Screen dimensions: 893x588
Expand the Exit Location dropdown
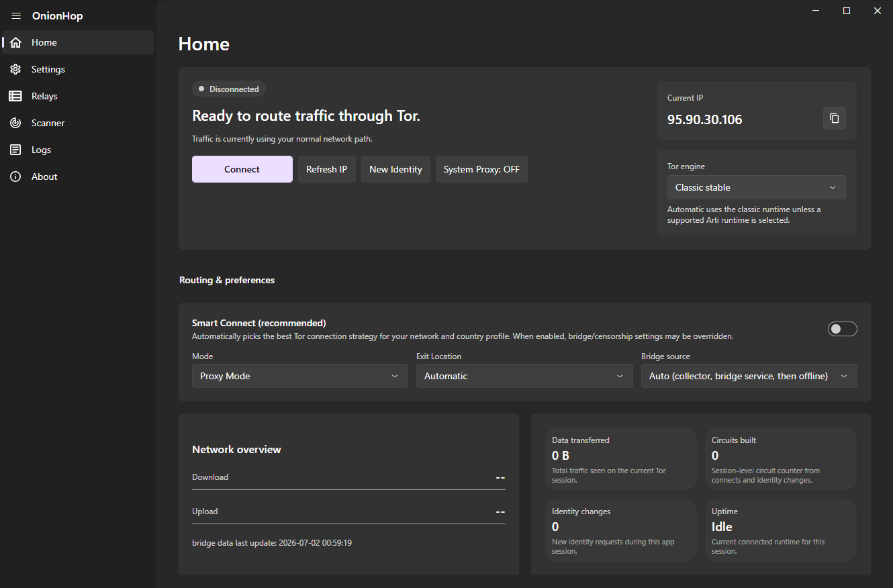tap(524, 376)
